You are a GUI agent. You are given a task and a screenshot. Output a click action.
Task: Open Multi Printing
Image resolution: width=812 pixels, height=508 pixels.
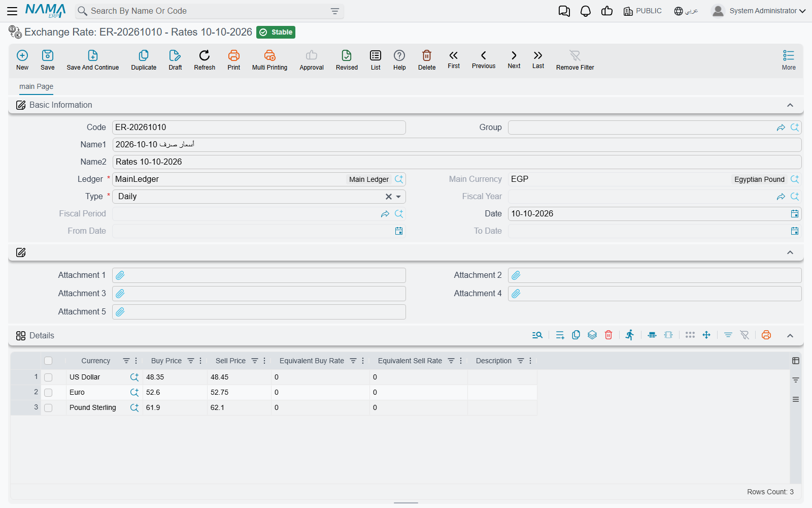pos(269,55)
